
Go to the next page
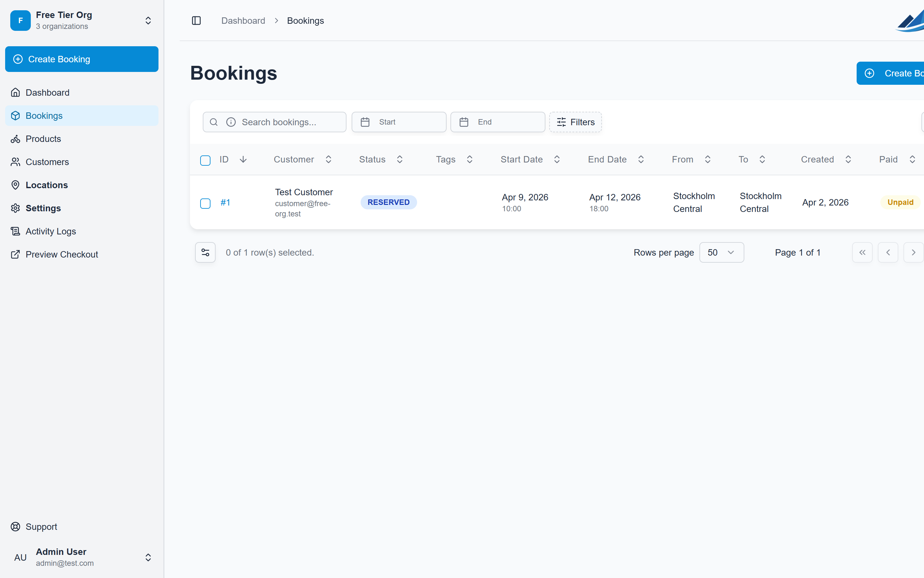(x=913, y=252)
